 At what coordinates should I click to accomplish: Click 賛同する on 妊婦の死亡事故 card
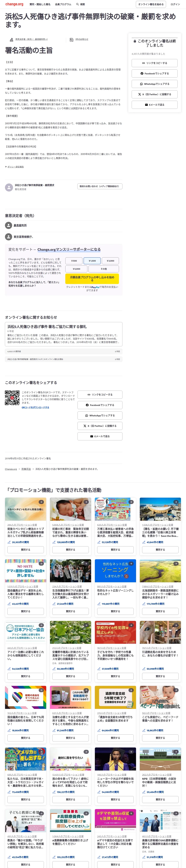pos(71,550)
